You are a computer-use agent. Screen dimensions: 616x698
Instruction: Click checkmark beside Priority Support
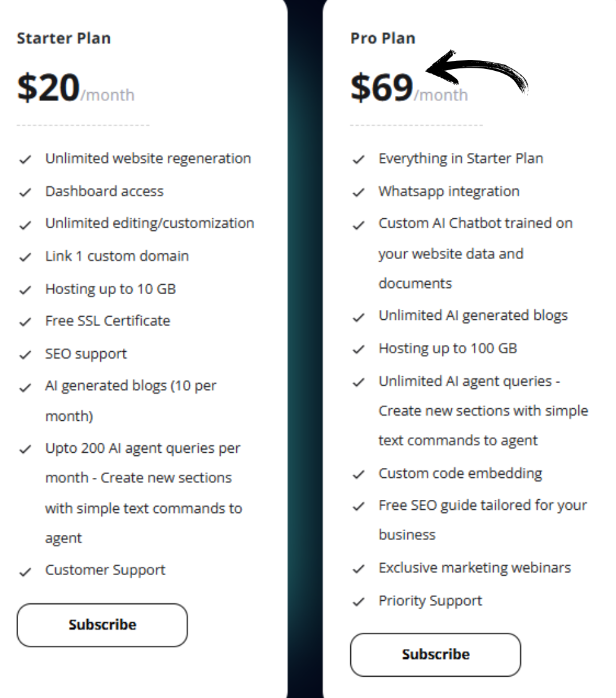[x=358, y=602]
